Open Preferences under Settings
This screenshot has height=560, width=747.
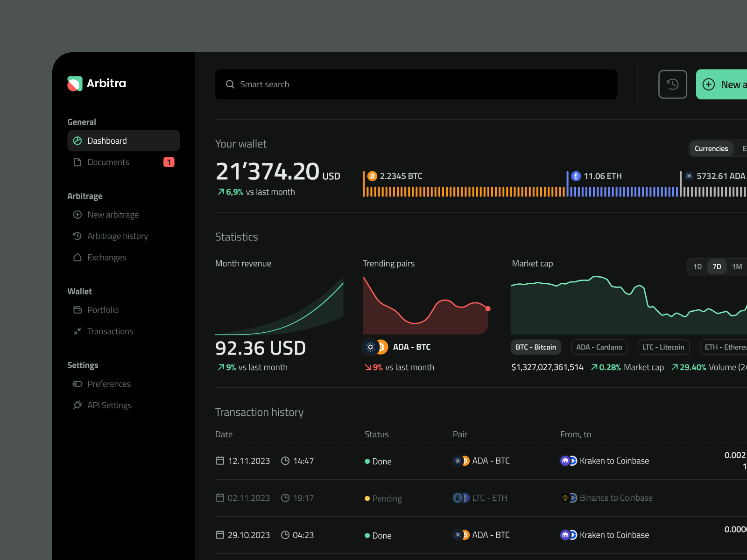tap(109, 384)
